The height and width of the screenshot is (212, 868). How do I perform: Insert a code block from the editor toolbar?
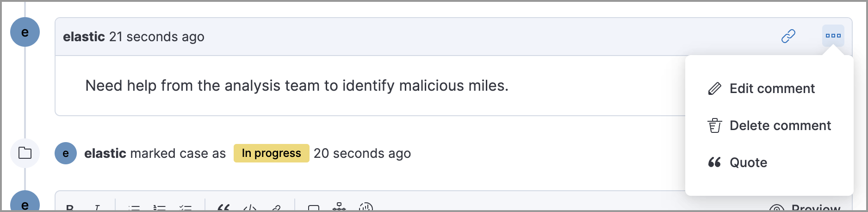[x=250, y=208]
